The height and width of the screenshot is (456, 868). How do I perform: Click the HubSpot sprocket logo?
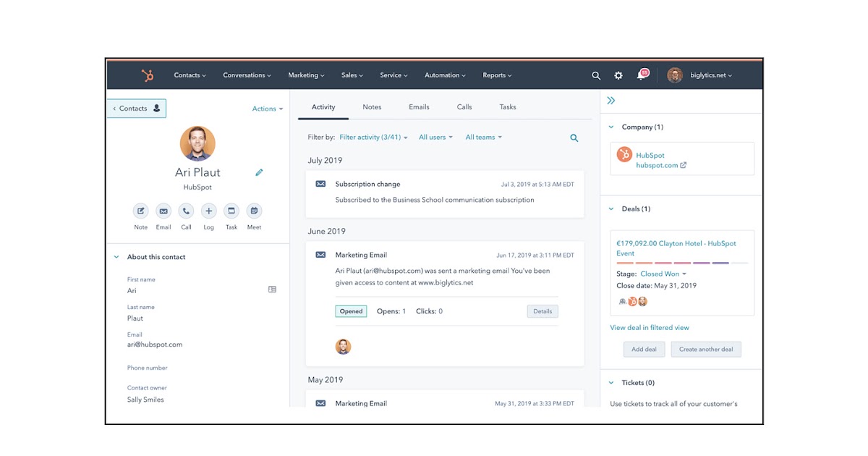[x=148, y=75]
